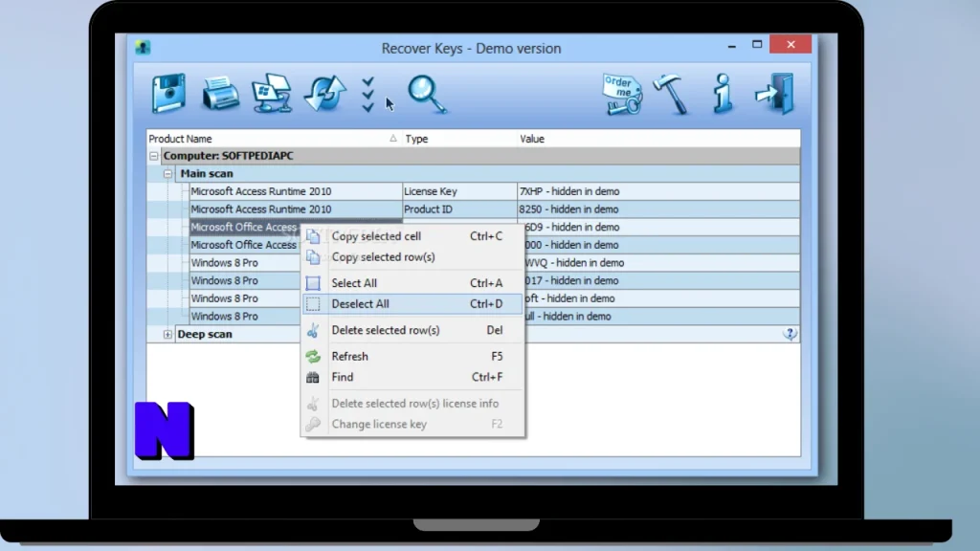Image resolution: width=980 pixels, height=551 pixels.
Task: Click the 'oft - hidden in demo' value
Action: pos(570,298)
